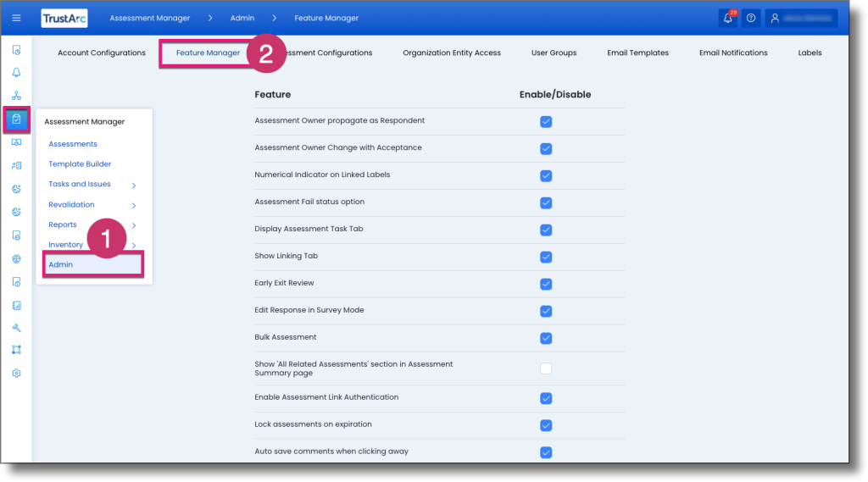The image size is (868, 482).
Task: Click the gavel hammer icon in sidebar
Action: click(17, 328)
